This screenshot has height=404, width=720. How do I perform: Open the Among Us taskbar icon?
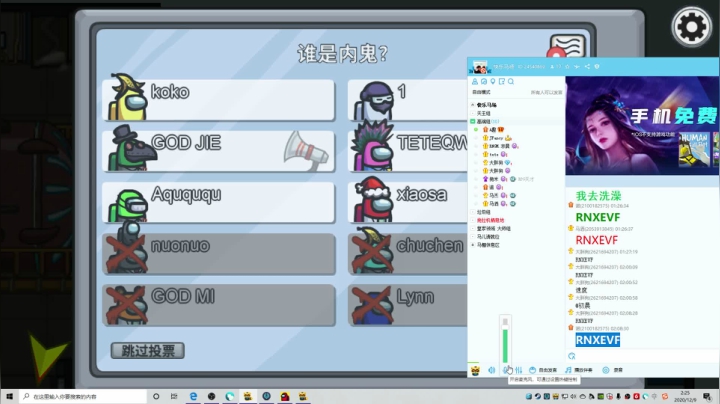285,396
